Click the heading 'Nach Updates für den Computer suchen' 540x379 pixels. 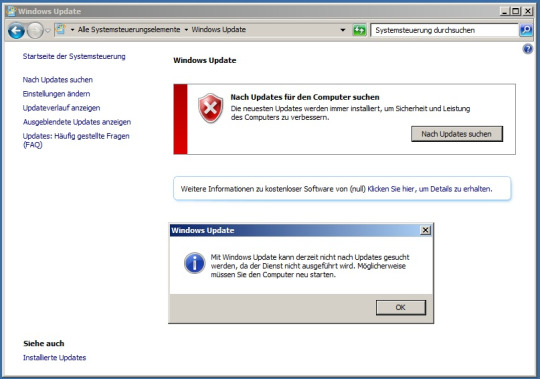coord(305,97)
